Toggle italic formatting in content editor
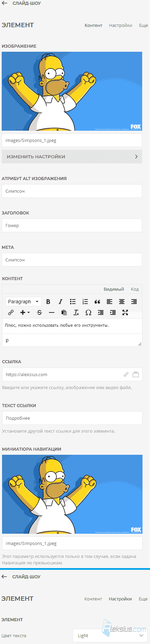This screenshot has height=644, width=150. click(61, 302)
